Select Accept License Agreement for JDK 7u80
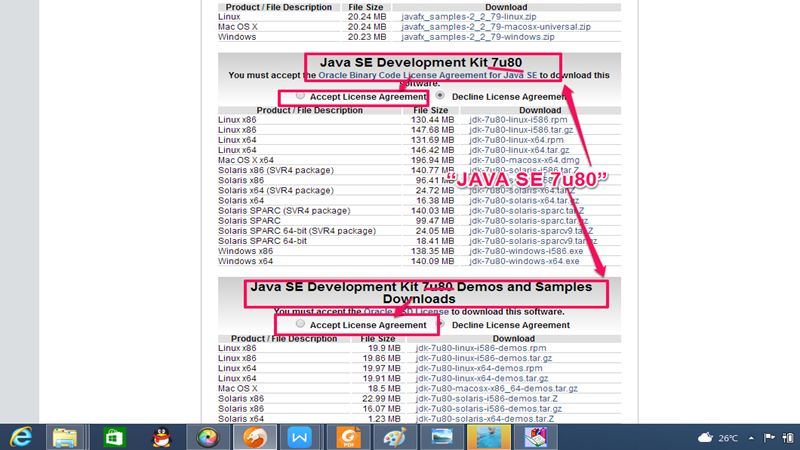The width and height of the screenshot is (800, 450). tap(300, 95)
